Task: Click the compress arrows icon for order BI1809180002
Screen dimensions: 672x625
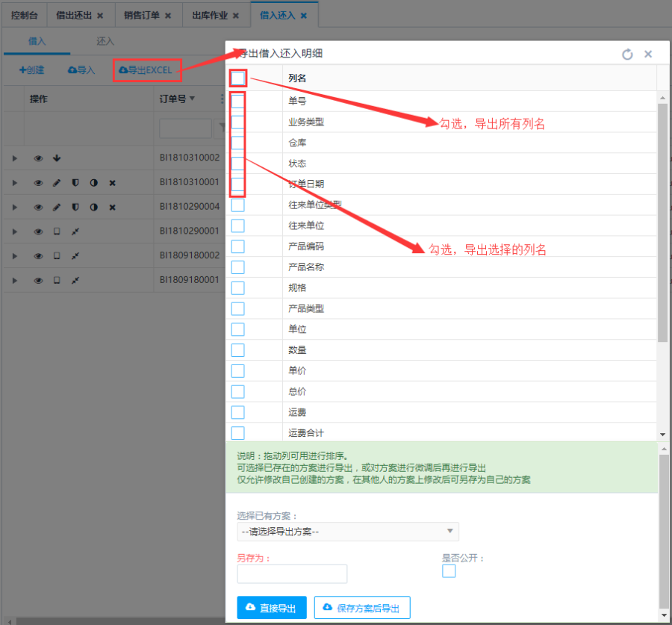Action: [75, 256]
